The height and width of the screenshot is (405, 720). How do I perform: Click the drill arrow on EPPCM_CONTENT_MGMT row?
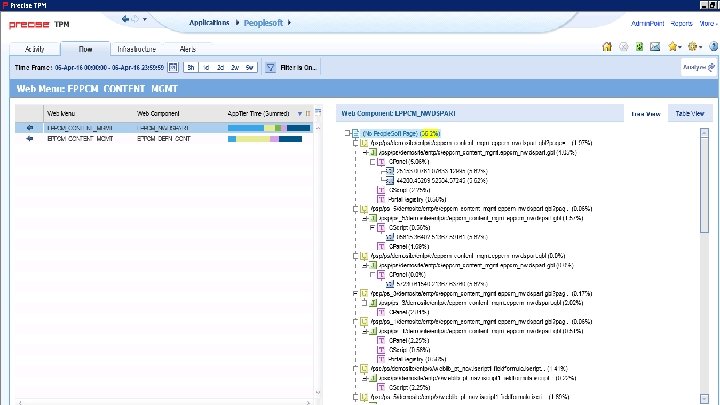pyautogui.click(x=30, y=128)
